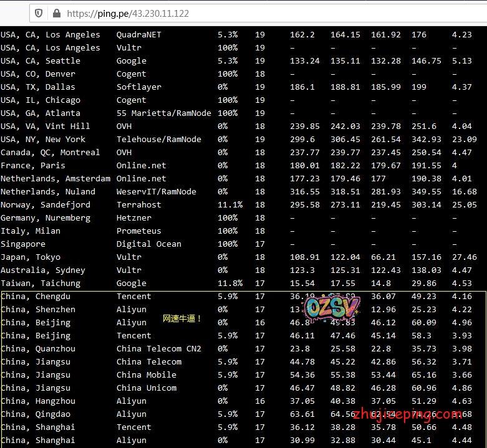
Task: Click 55 Marietta/RamNode provider name
Action: coord(163,113)
